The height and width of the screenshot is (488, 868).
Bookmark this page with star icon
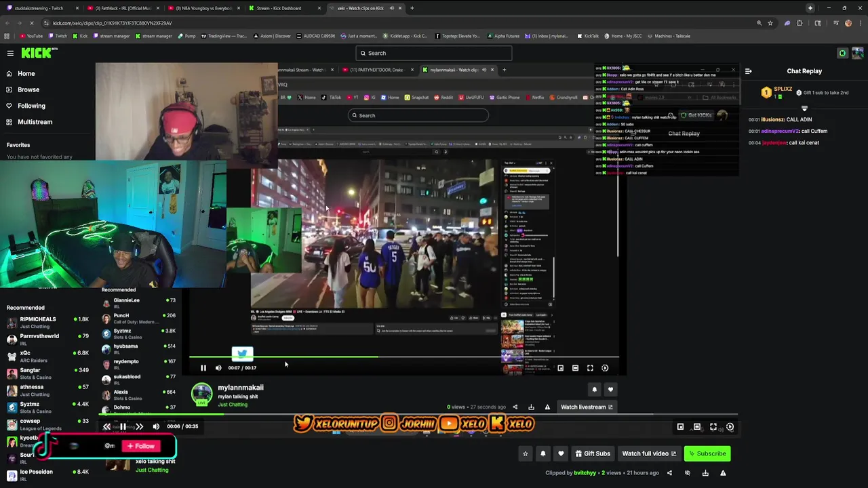pyautogui.click(x=770, y=23)
